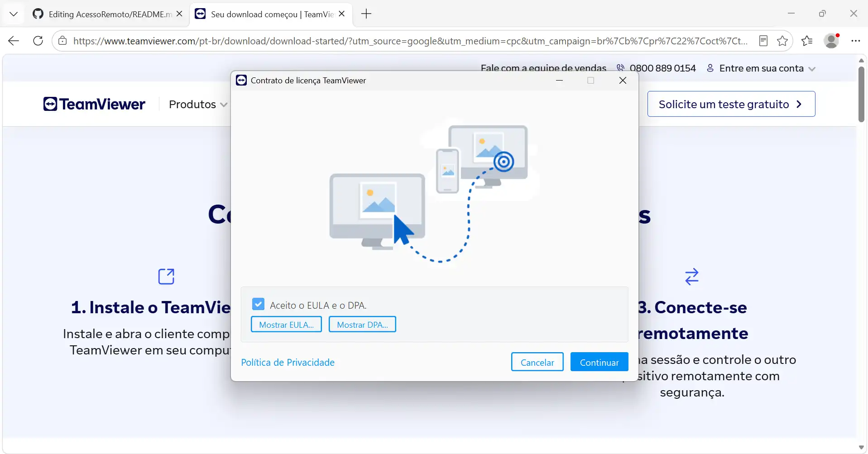Click the arrows icon above Conecte-se remotamente
Screen dimensions: 868x454
692,277
